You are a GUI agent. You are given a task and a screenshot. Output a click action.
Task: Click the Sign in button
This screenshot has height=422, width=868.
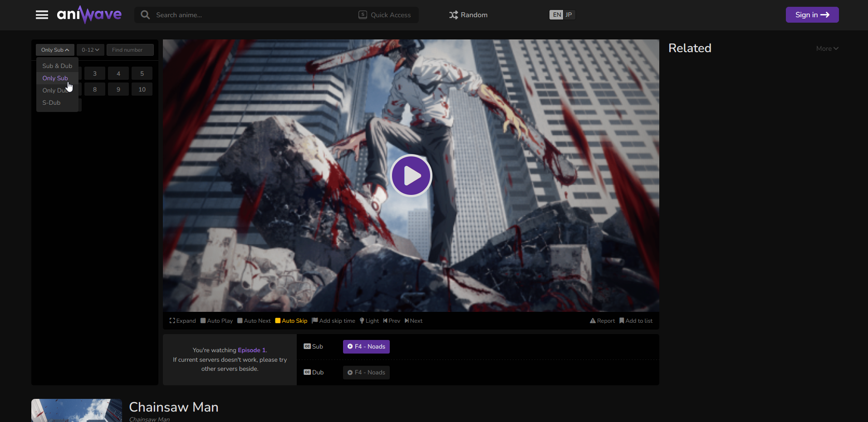tap(812, 15)
